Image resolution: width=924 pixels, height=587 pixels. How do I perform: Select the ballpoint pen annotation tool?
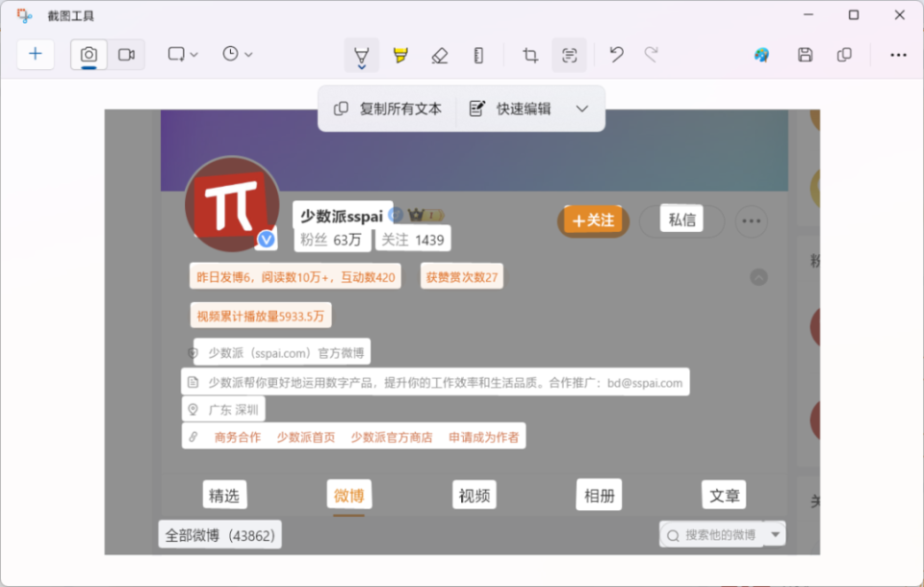[x=360, y=55]
